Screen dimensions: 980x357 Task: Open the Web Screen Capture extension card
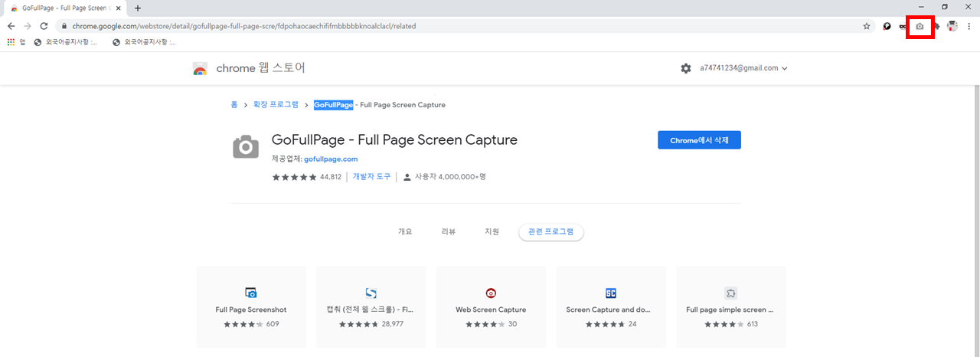491,306
